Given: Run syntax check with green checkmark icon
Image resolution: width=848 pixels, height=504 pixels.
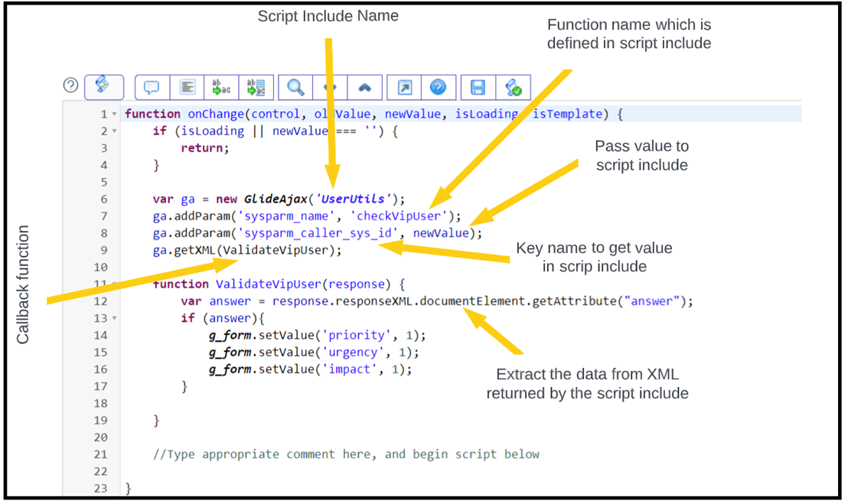Looking at the screenshot, I should pos(514,87).
